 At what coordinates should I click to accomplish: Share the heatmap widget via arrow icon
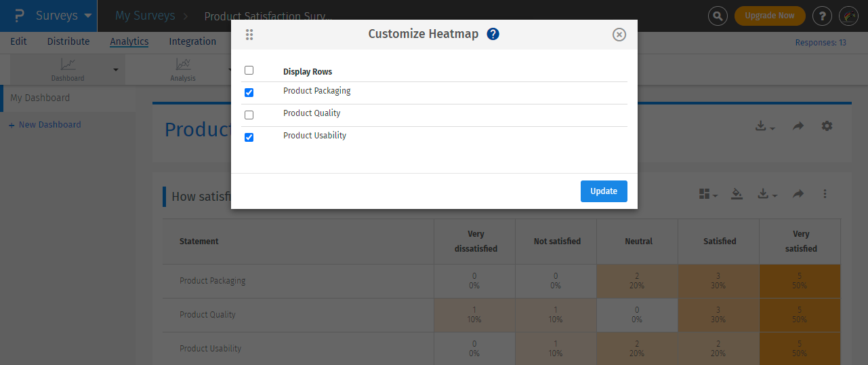point(798,194)
